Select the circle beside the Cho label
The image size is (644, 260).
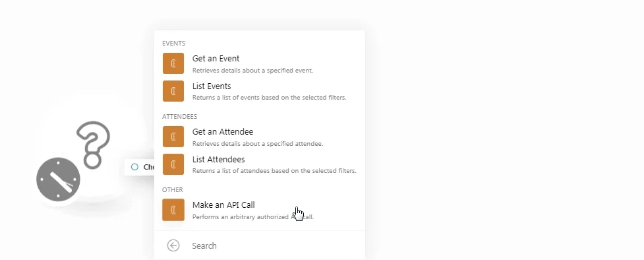(x=134, y=166)
